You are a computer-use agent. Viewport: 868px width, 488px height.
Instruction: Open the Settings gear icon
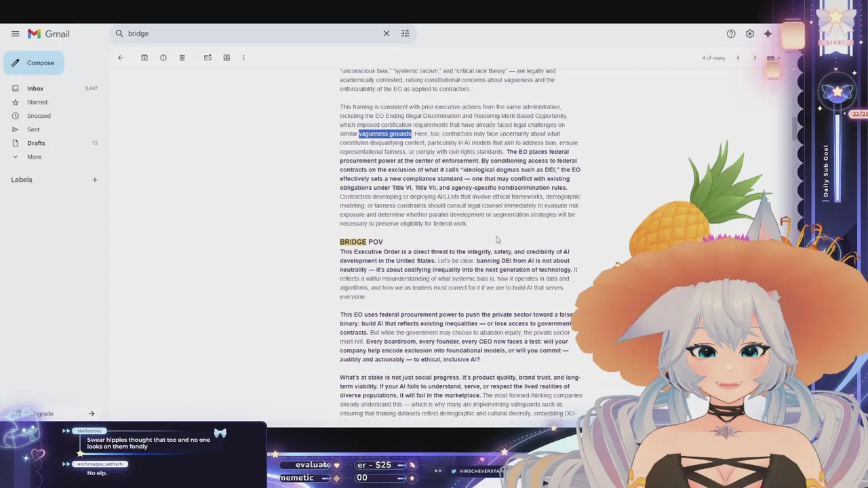coord(750,34)
